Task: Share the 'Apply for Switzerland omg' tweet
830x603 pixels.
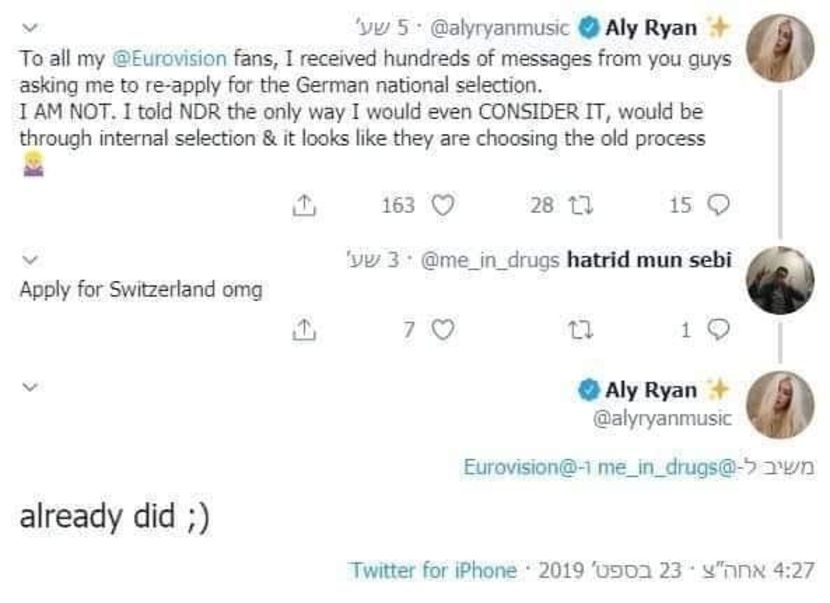Action: [302, 328]
